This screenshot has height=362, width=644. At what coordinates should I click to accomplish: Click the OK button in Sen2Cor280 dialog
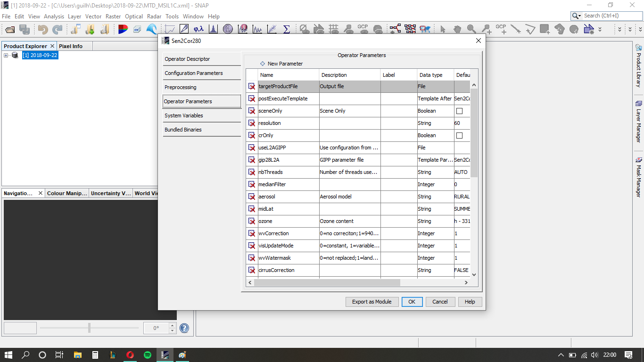pos(412,302)
